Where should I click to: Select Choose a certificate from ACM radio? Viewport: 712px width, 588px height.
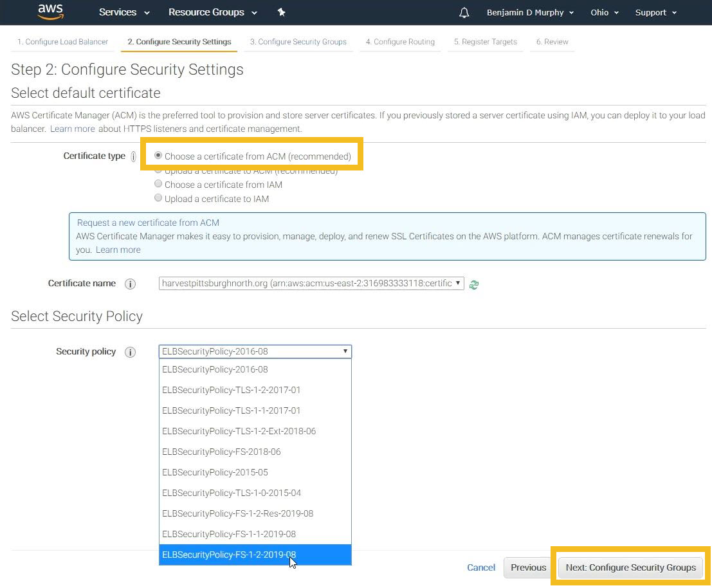[x=158, y=155]
